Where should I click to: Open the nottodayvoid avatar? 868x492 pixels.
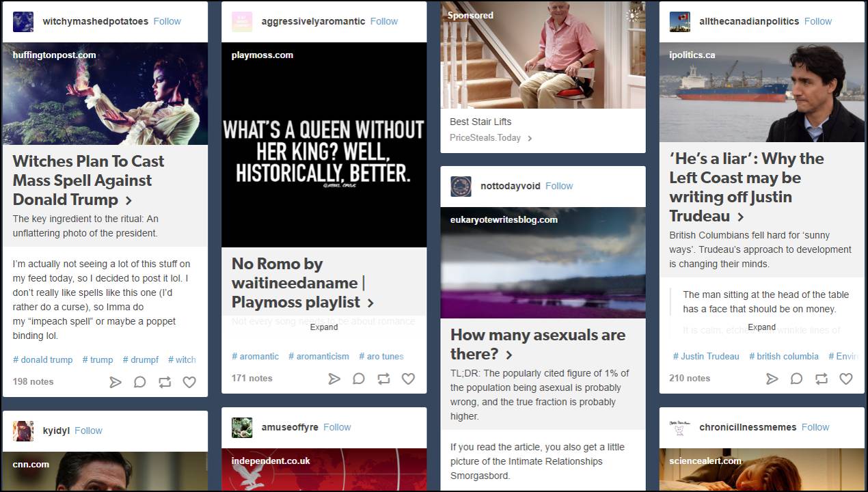click(461, 187)
